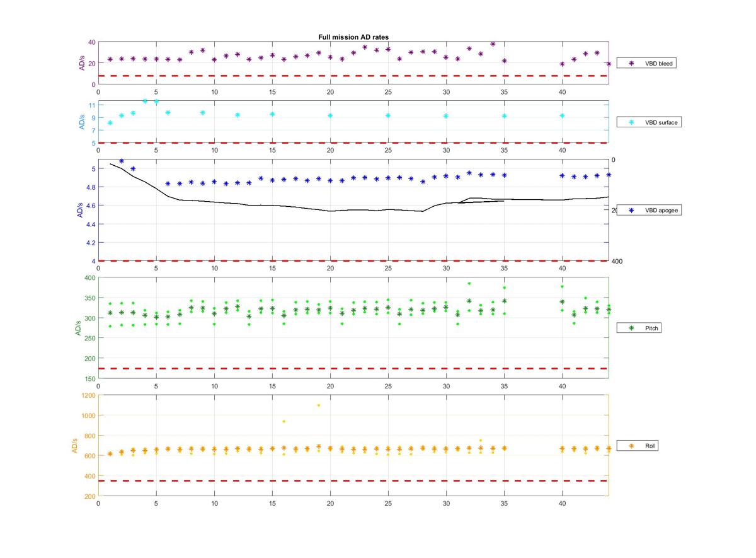This screenshot has height=558, width=756.
Task: Click y-tick 40 on the VBD bleed plot
Action: coord(92,42)
